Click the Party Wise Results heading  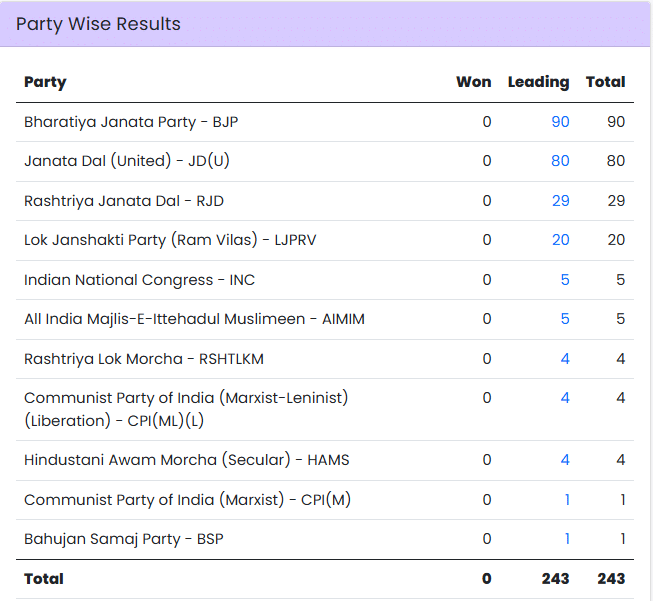98,24
